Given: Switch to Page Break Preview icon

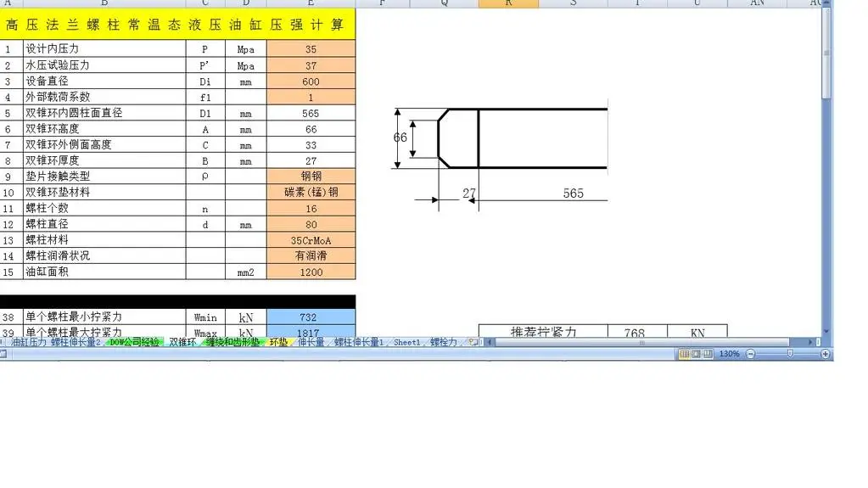Looking at the screenshot, I should pos(708,353).
